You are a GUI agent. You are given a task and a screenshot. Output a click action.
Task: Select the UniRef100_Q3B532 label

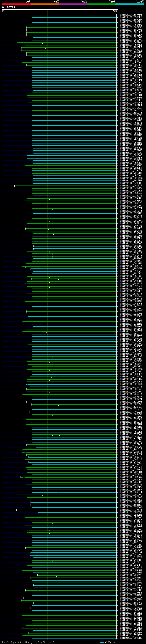tap(131, 196)
